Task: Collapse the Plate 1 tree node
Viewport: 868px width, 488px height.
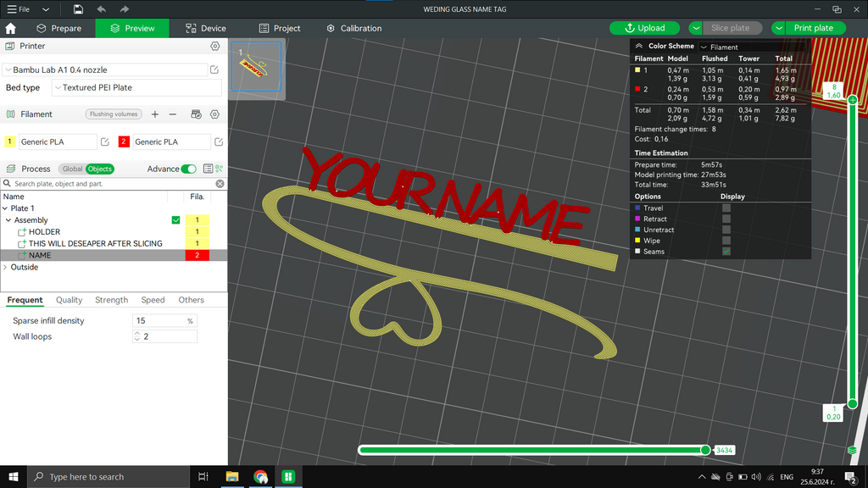Action: click(6, 208)
